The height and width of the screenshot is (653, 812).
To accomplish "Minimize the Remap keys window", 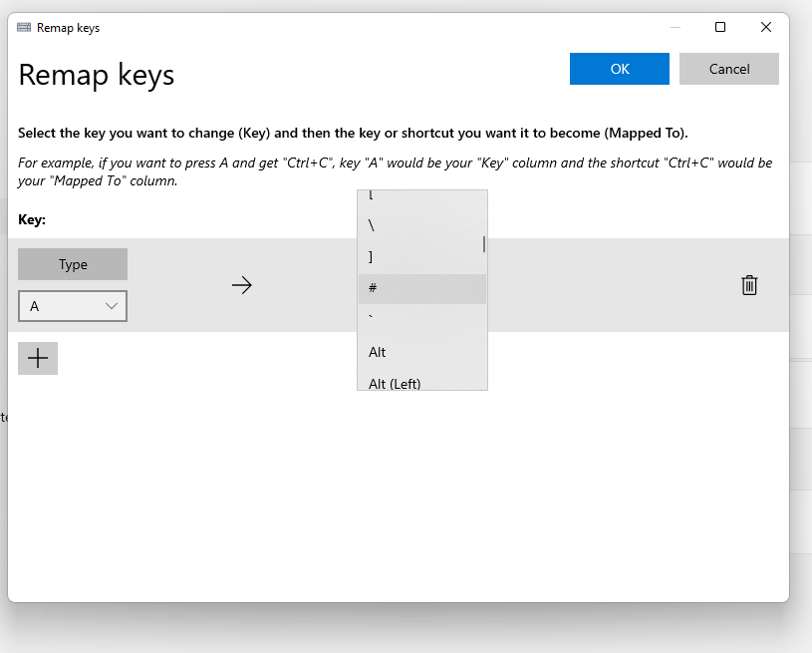I will 676,27.
